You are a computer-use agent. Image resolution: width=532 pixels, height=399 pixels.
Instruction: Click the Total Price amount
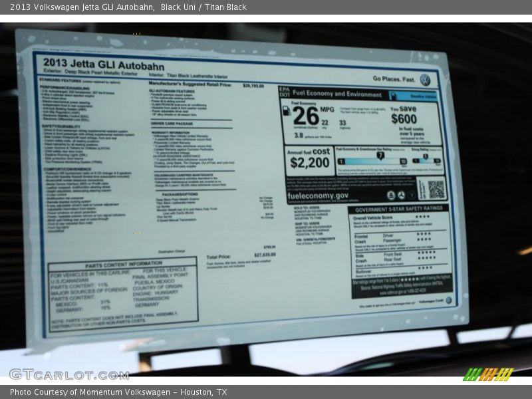264,255
